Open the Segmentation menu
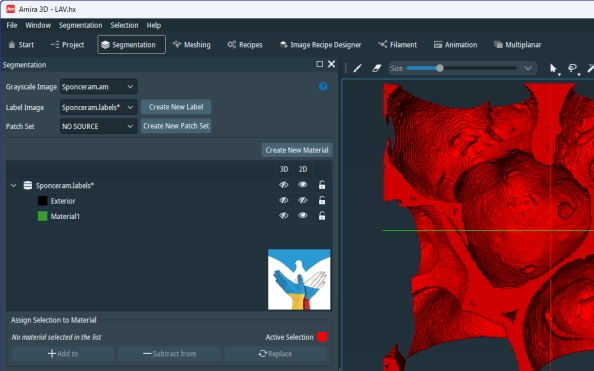Image resolution: width=594 pixels, height=371 pixels. [80, 25]
